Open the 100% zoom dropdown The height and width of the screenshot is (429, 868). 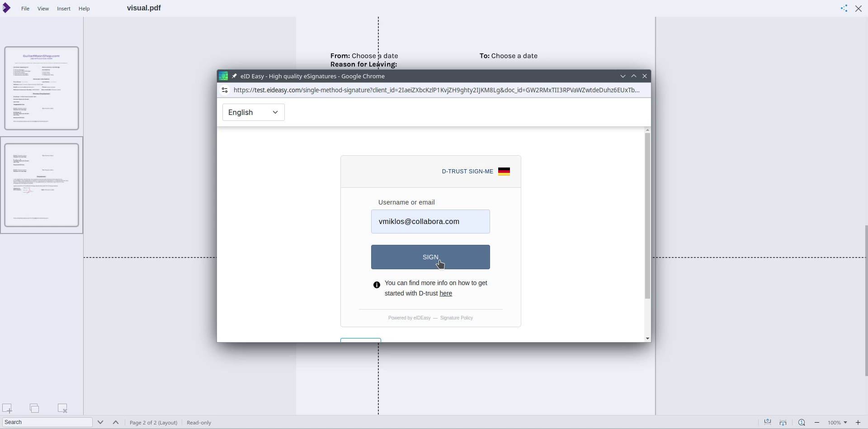point(838,423)
